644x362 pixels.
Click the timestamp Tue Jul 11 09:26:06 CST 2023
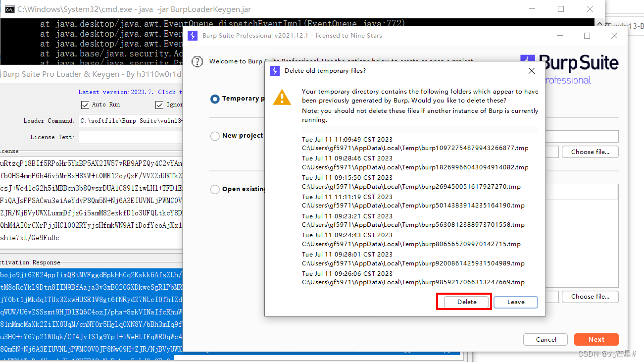(347, 273)
